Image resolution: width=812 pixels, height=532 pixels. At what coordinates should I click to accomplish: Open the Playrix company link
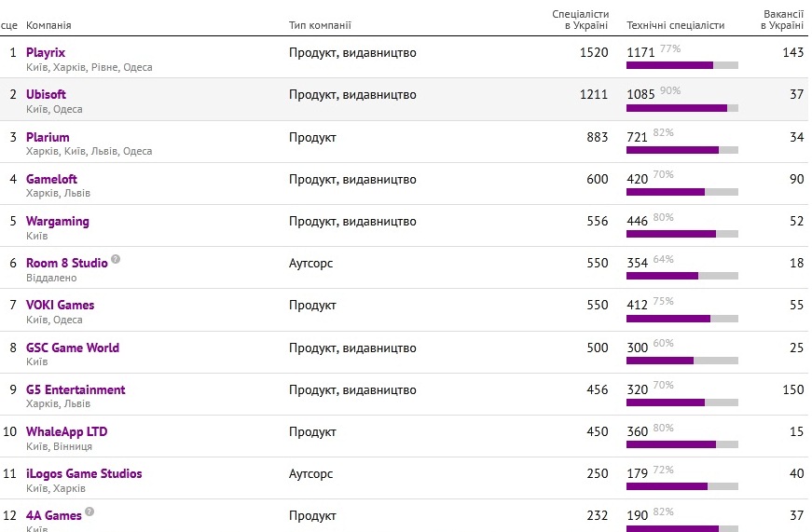pos(46,52)
